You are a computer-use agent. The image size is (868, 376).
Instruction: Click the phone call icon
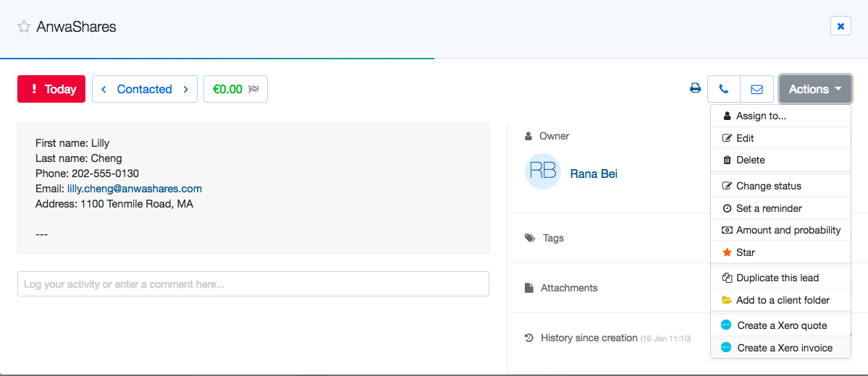pyautogui.click(x=723, y=89)
